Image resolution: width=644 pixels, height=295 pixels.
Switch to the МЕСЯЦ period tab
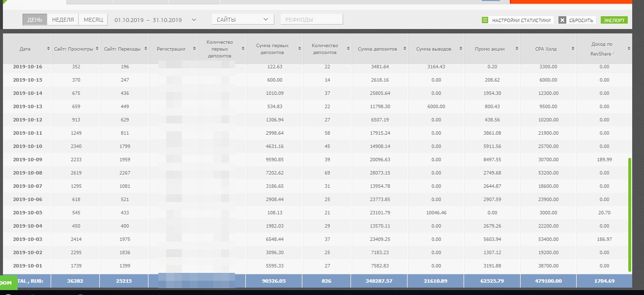[93, 20]
